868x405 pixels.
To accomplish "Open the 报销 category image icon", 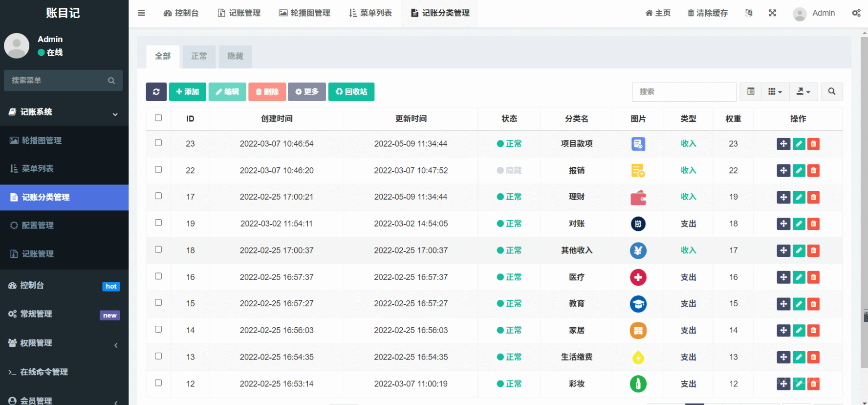I will pyautogui.click(x=638, y=171).
